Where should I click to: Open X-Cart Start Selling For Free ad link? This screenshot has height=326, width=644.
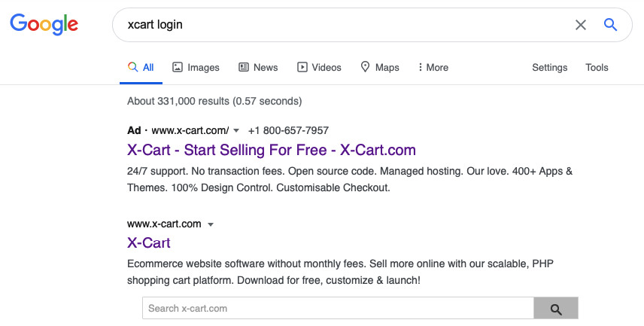pos(272,150)
